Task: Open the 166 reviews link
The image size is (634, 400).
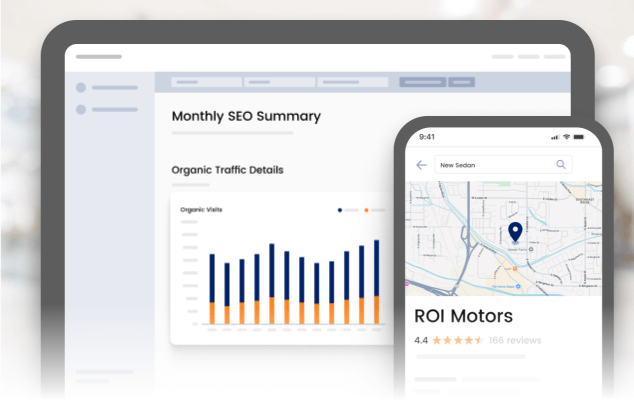Action: [515, 340]
